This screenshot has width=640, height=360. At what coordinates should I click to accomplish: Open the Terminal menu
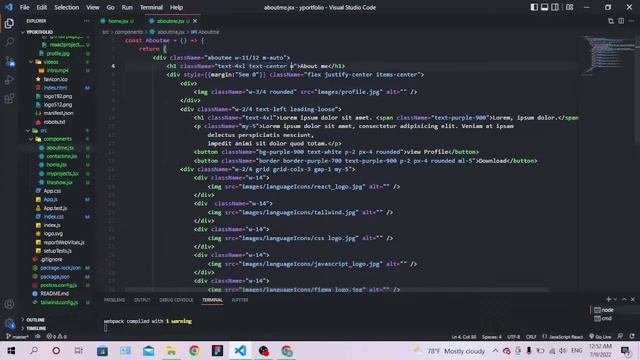point(151,7)
